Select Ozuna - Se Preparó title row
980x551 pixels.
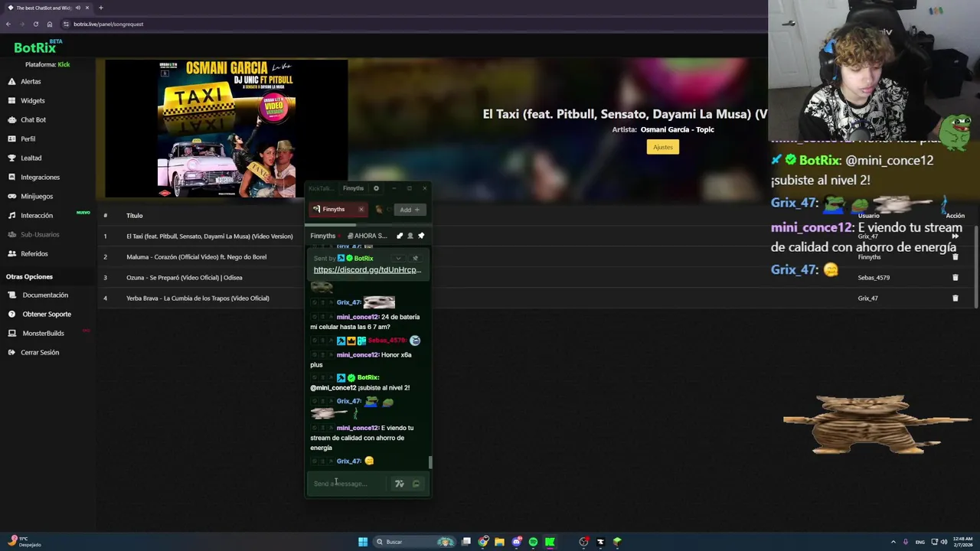[184, 277]
